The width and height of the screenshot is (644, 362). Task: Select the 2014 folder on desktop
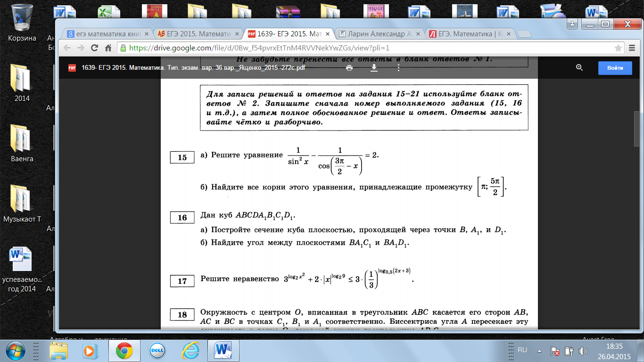(22, 82)
